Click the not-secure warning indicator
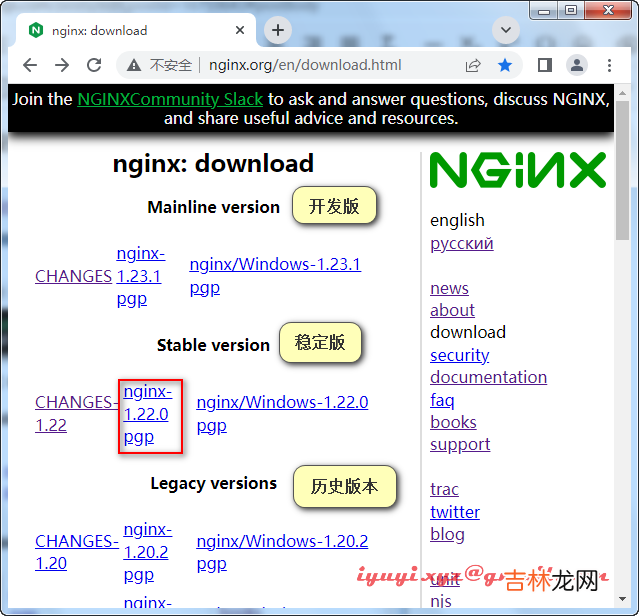Image resolution: width=639 pixels, height=616 pixels. 160,65
